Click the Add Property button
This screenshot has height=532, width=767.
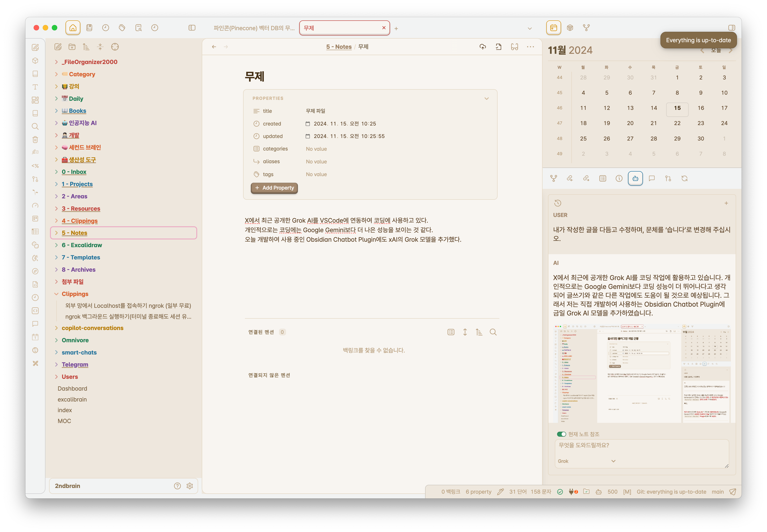tap(274, 188)
